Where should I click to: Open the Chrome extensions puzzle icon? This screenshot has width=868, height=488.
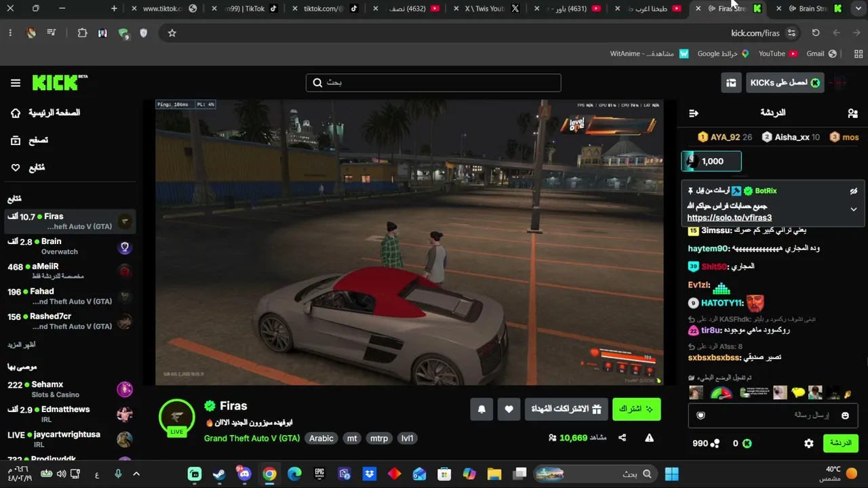82,33
